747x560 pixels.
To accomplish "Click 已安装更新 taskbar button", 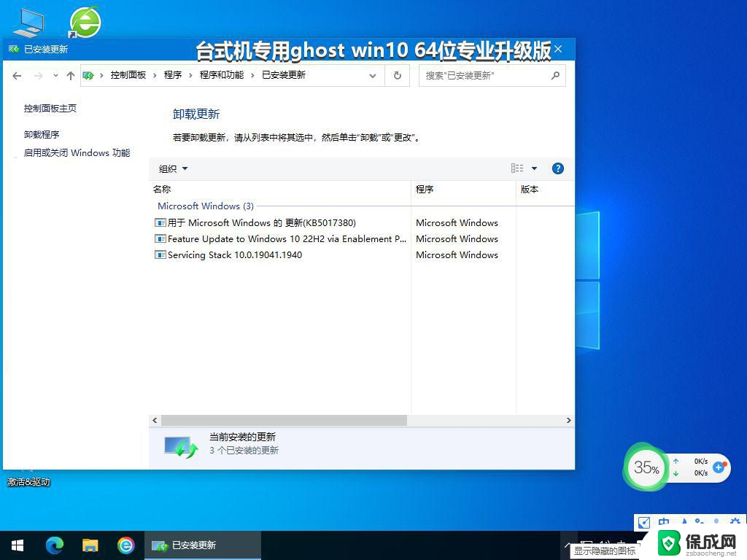I will 203,545.
